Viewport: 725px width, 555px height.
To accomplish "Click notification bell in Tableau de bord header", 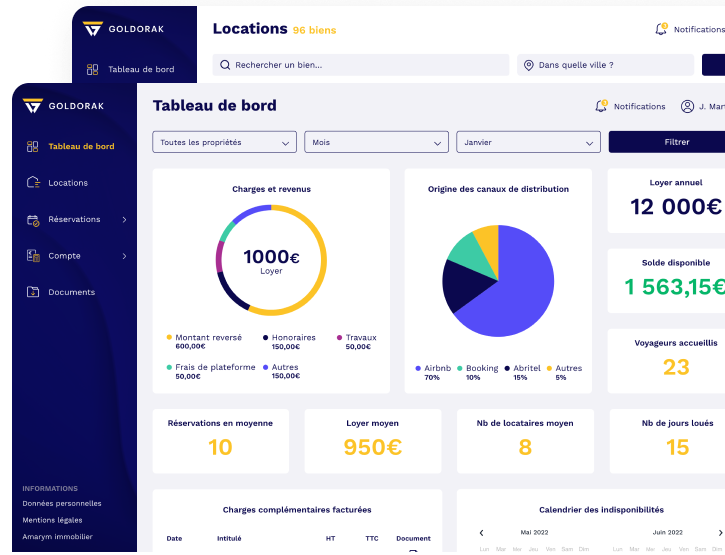I will click(601, 106).
